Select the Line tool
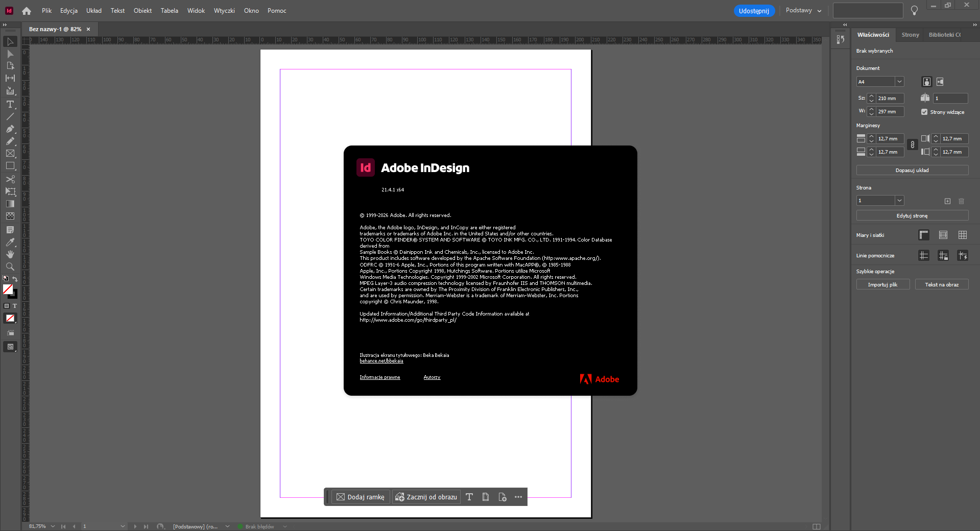980x531 pixels. coord(10,116)
